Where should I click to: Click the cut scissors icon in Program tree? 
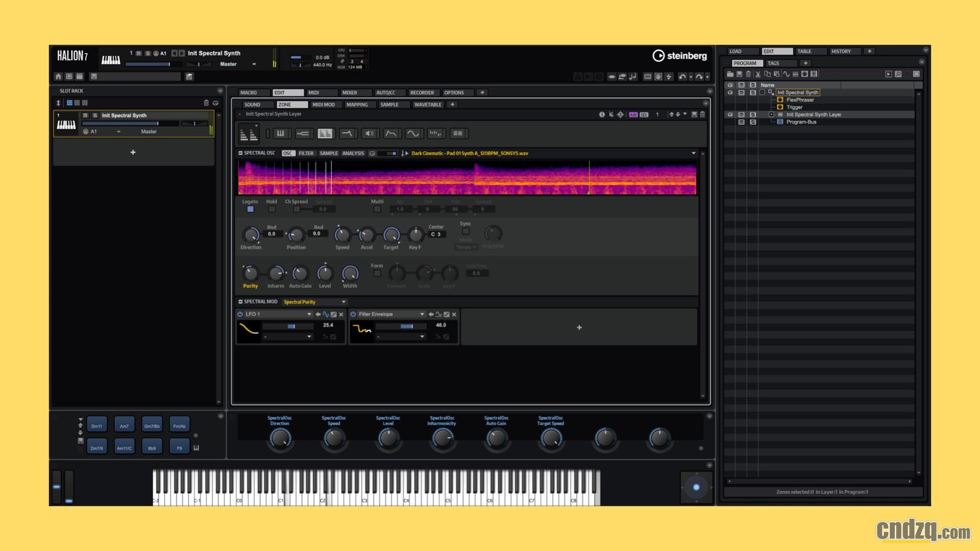click(x=758, y=74)
